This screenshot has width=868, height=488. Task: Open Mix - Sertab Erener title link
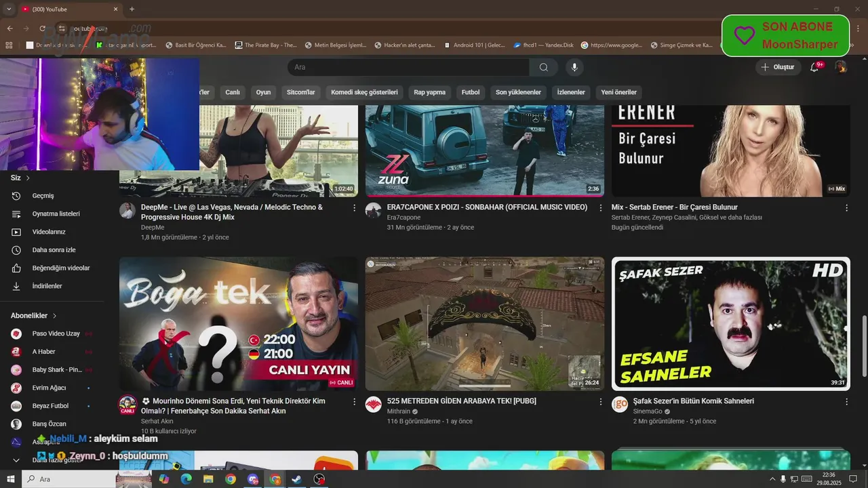click(674, 207)
